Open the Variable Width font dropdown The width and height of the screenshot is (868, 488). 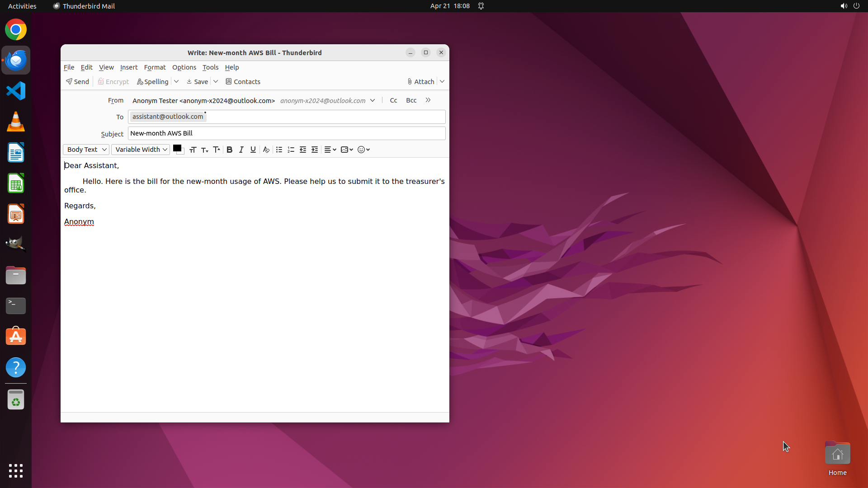pos(141,150)
